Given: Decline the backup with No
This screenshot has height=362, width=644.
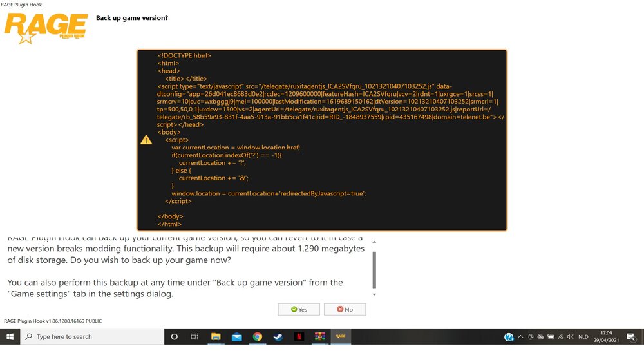Looking at the screenshot, I should click(x=345, y=309).
